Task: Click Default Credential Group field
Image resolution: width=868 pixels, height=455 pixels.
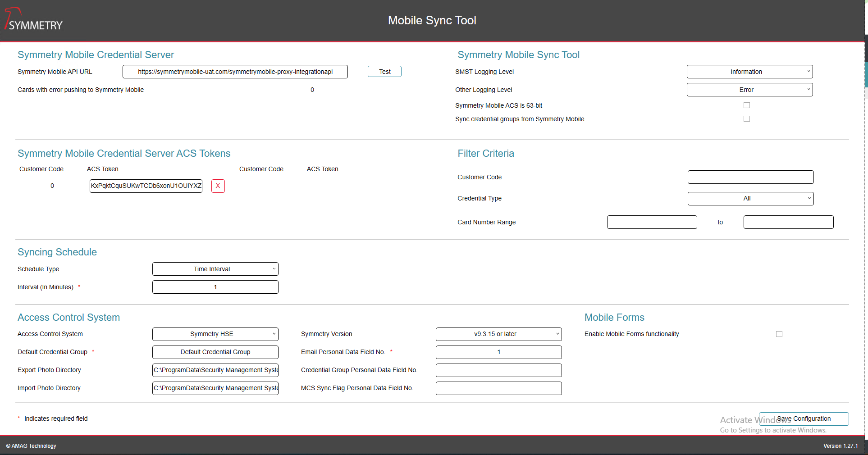Action: click(x=215, y=352)
